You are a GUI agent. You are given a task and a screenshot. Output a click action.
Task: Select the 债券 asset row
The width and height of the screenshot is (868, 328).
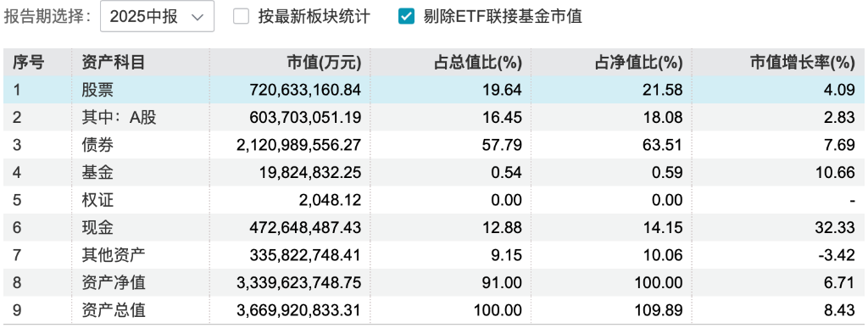pos(434,145)
